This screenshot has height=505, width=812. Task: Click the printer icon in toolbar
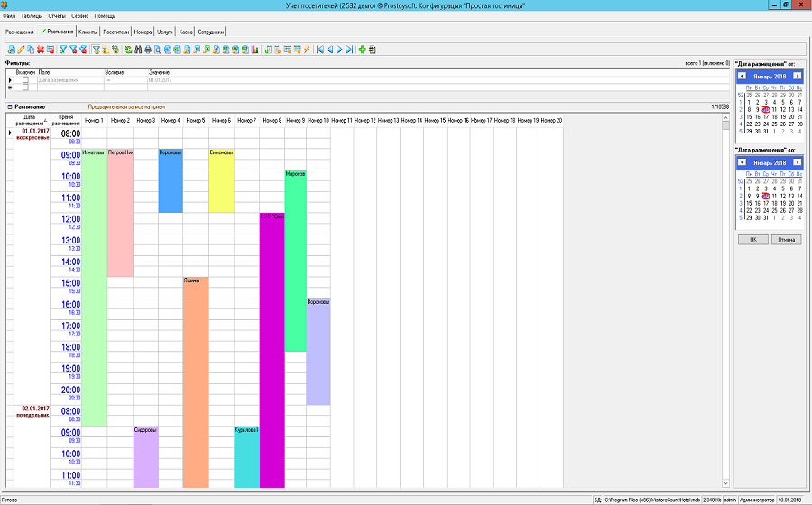[x=148, y=50]
